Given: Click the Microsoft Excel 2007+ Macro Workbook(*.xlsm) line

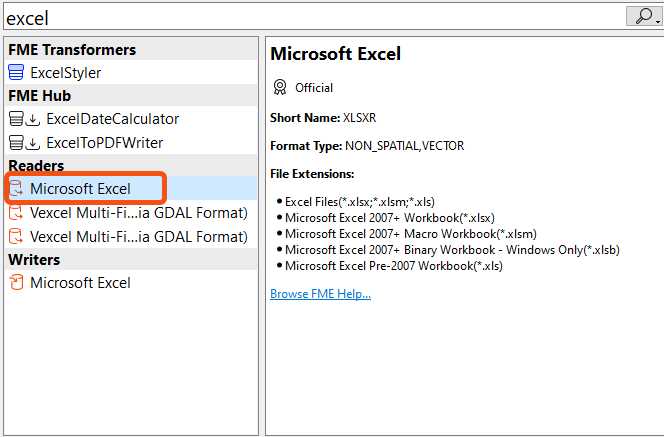Looking at the screenshot, I should click(x=411, y=234).
